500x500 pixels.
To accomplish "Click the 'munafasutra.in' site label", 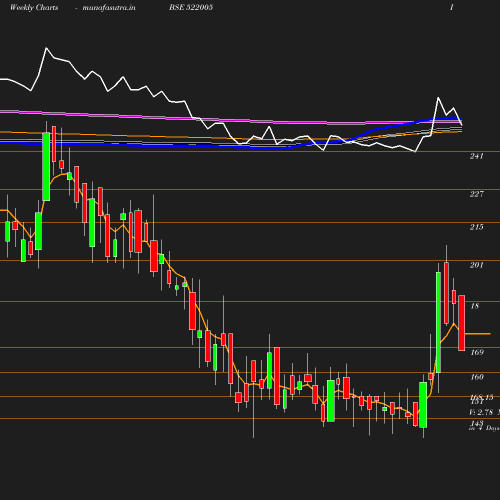I will [109, 7].
